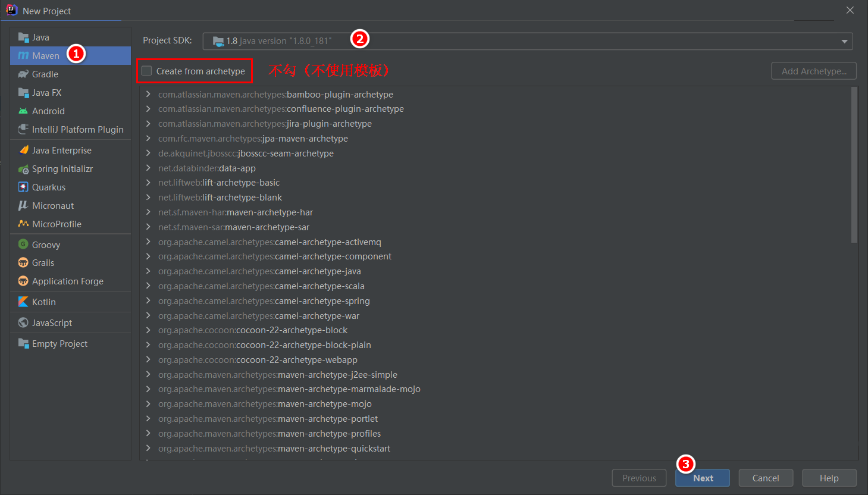Click the JavaScript globe icon
868x495 pixels.
[23, 323]
